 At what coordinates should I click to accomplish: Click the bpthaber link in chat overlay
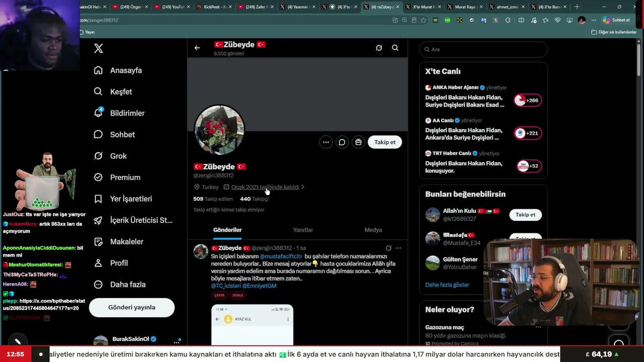tap(44, 304)
